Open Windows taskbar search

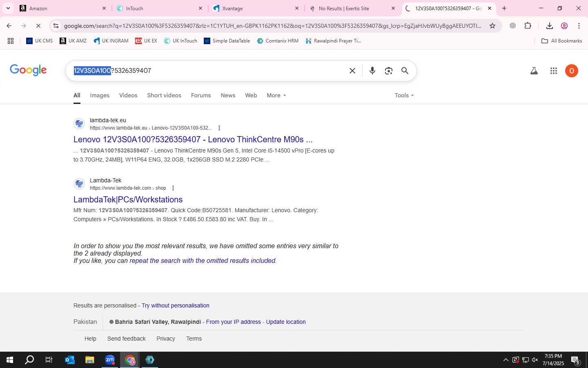click(29, 360)
